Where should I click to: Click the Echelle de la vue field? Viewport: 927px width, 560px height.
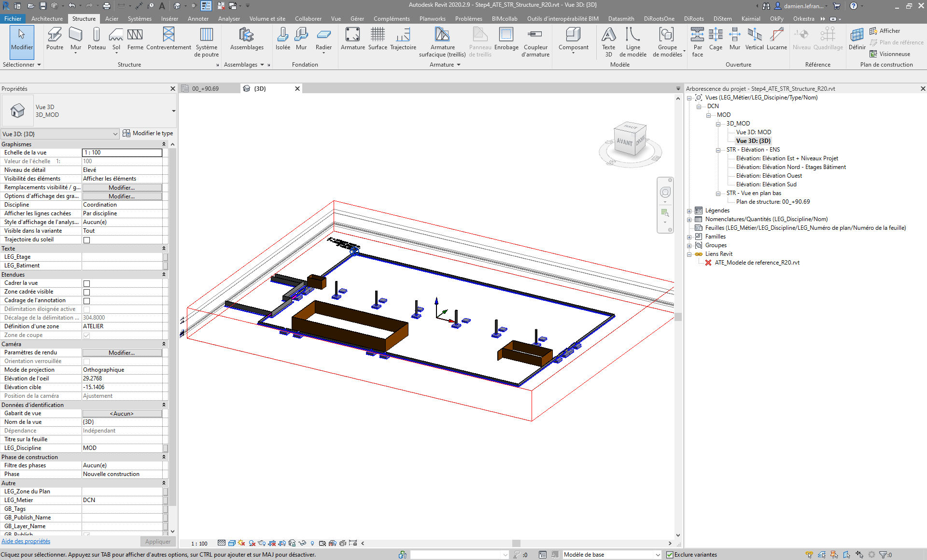pyautogui.click(x=122, y=153)
